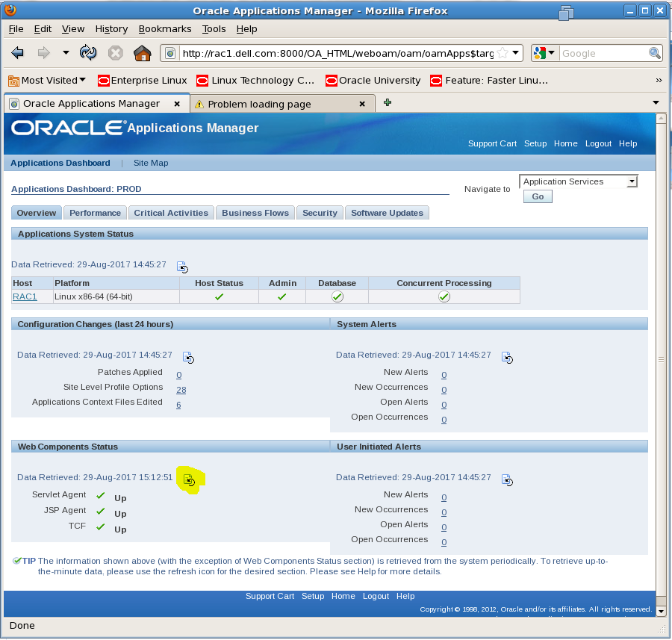The height and width of the screenshot is (640, 672).
Task: Open a new tab with plus icon
Action: [388, 102]
